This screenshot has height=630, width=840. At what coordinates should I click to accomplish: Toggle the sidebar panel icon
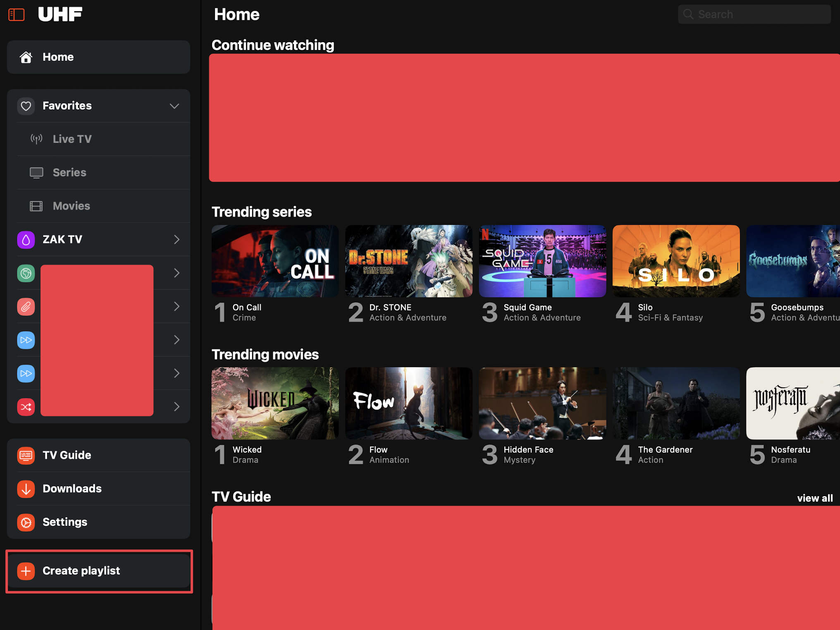pos(17,15)
